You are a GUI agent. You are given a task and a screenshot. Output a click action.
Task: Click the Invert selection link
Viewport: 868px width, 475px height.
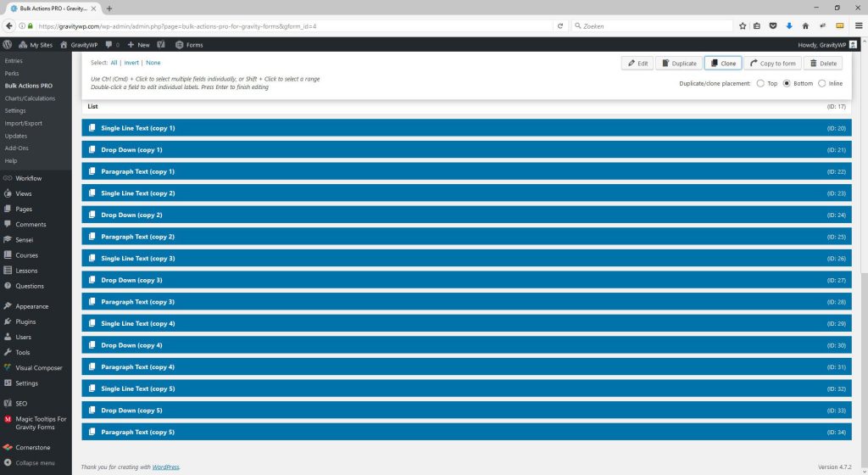[x=131, y=63]
